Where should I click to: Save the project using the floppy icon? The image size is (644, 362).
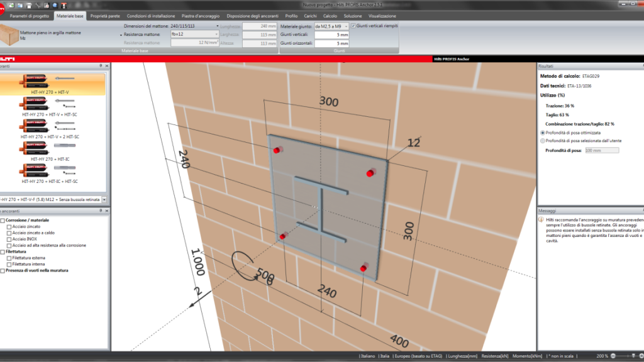click(x=29, y=5)
